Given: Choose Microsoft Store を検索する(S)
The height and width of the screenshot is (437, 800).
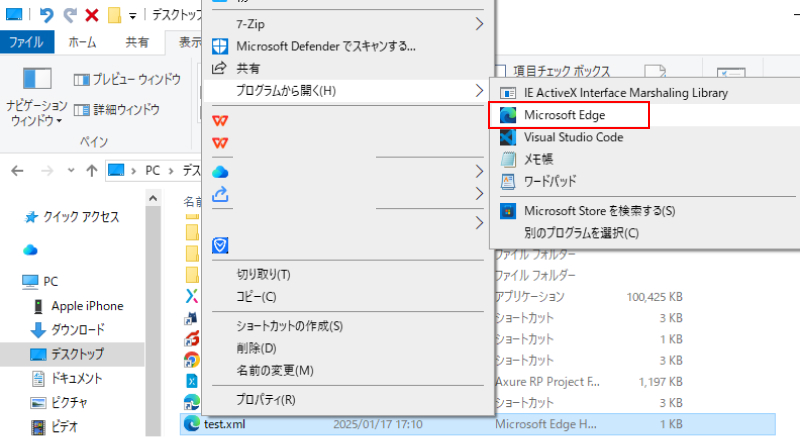Looking at the screenshot, I should tap(644, 211).
